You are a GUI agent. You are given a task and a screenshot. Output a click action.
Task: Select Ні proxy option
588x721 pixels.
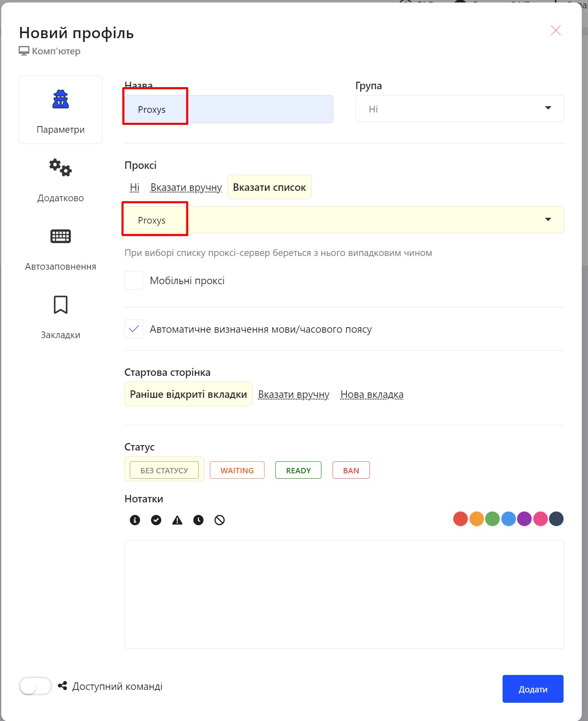(135, 188)
